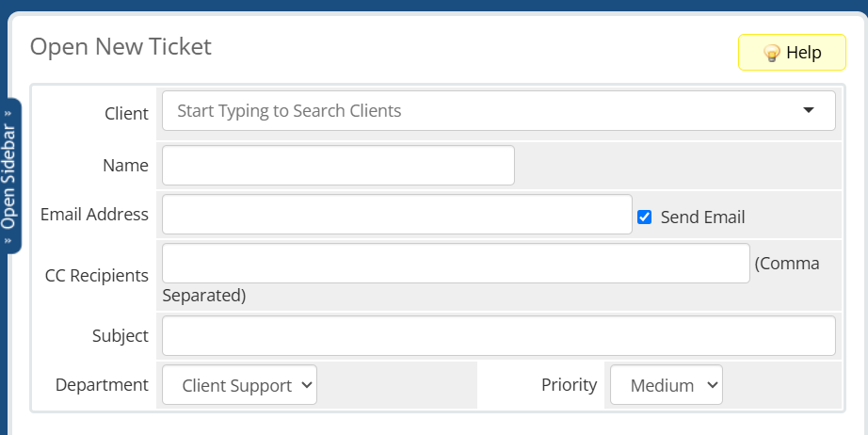Expand Client list using caret arrow
The width and height of the screenshot is (868, 435).
[x=809, y=110]
